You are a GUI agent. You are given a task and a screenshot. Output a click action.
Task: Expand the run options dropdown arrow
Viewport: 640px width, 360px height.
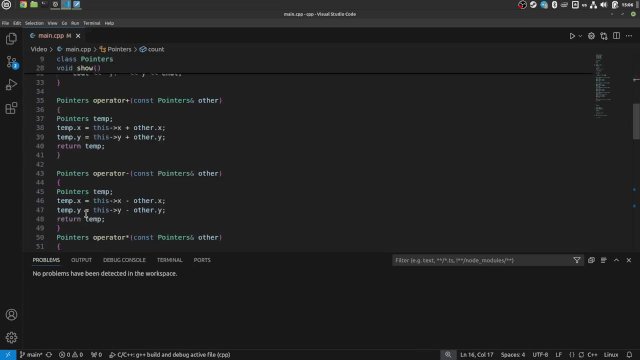pyautogui.click(x=580, y=36)
